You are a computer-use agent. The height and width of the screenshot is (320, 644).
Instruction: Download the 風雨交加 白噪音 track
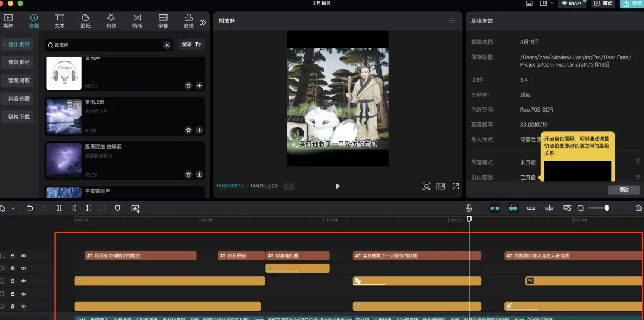[199, 174]
